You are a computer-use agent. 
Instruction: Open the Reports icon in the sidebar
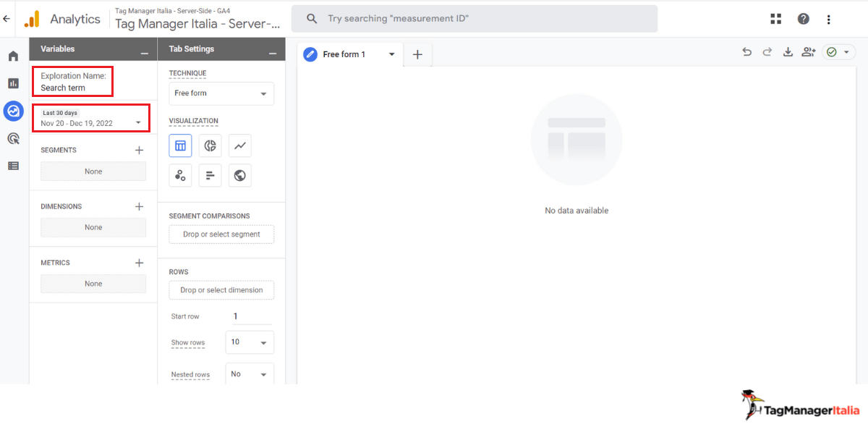pos(13,83)
